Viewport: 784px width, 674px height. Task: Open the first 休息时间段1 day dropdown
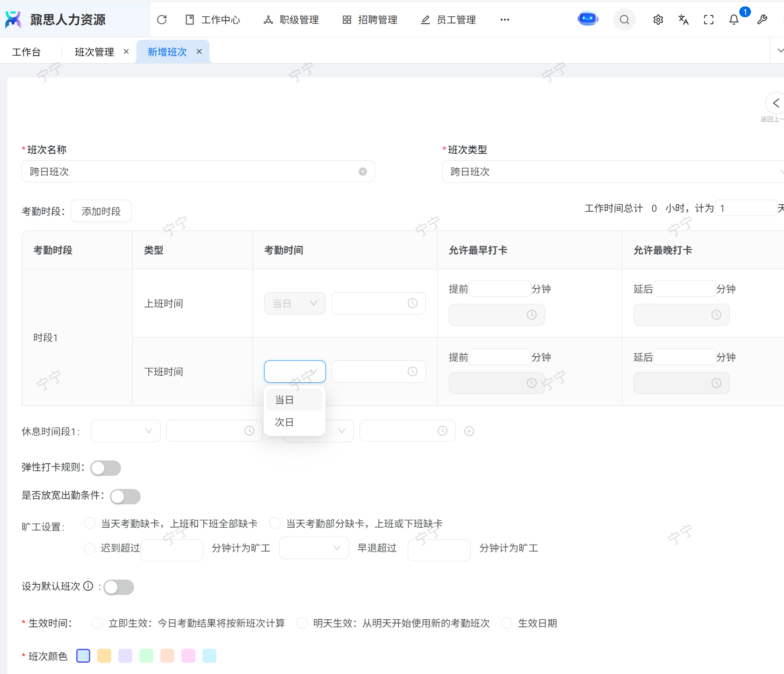click(x=125, y=431)
